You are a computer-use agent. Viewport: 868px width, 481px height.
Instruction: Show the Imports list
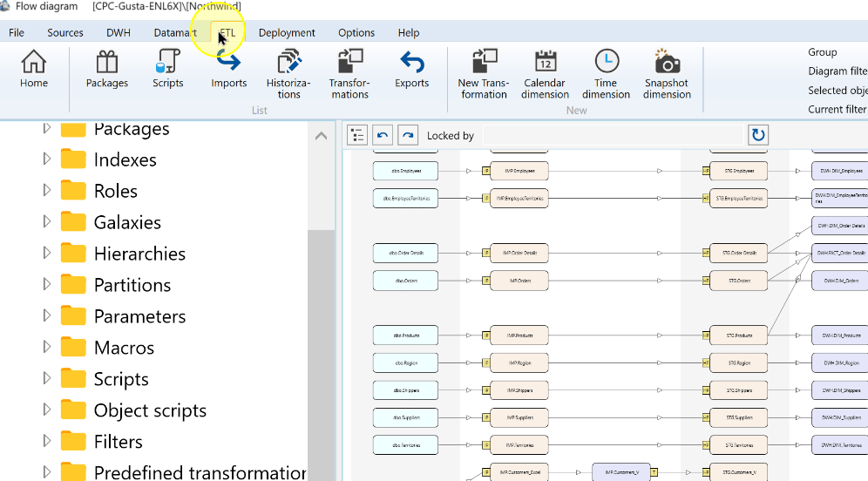tap(228, 69)
